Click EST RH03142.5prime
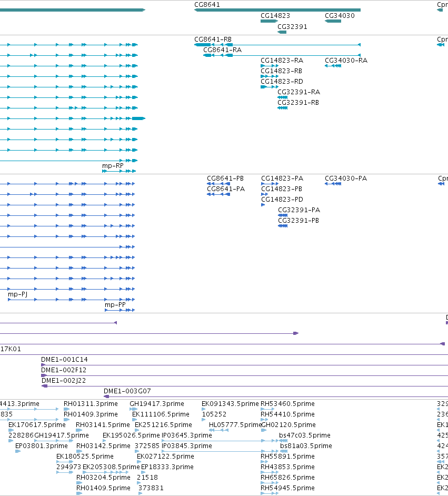This screenshot has width=448, height=496. coord(103,445)
